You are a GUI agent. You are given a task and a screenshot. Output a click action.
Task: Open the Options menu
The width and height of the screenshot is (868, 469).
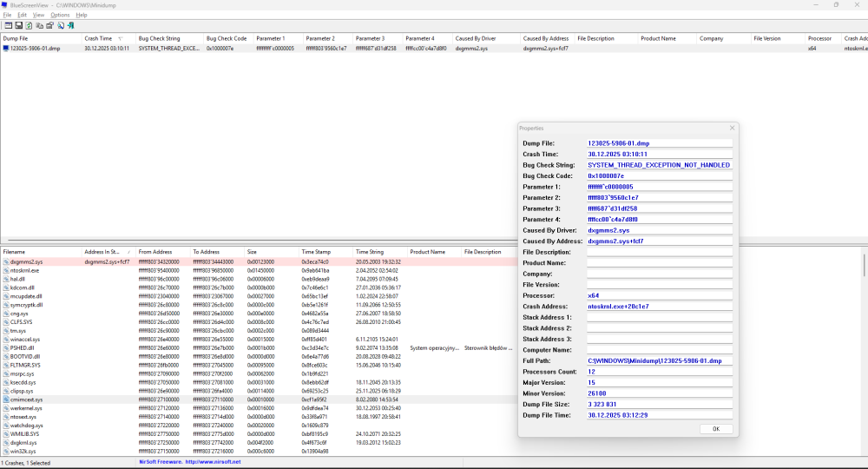(x=60, y=15)
